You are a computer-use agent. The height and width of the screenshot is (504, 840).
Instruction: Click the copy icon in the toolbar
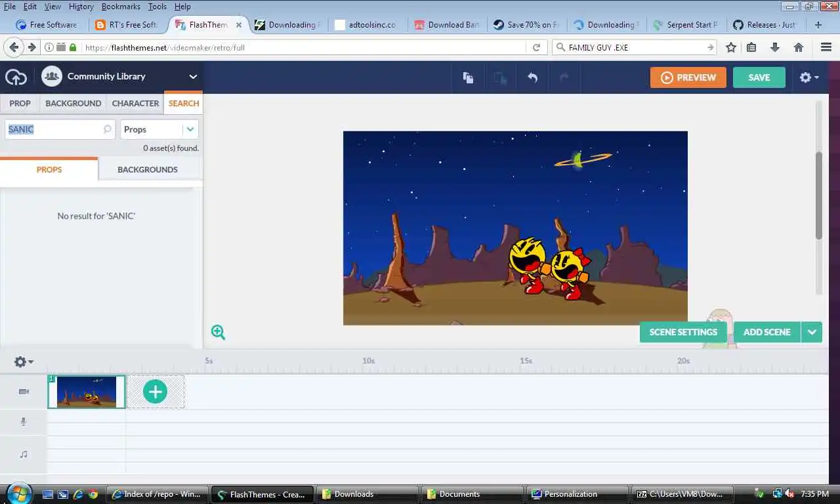coord(468,77)
